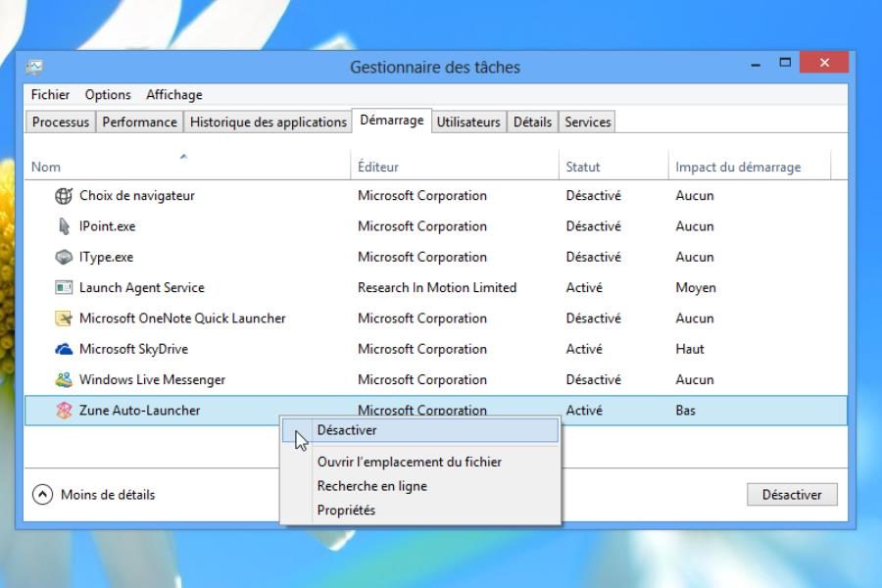Image resolution: width=882 pixels, height=588 pixels.
Task: Click the Zune Auto-Launcher icon
Action: tap(64, 411)
